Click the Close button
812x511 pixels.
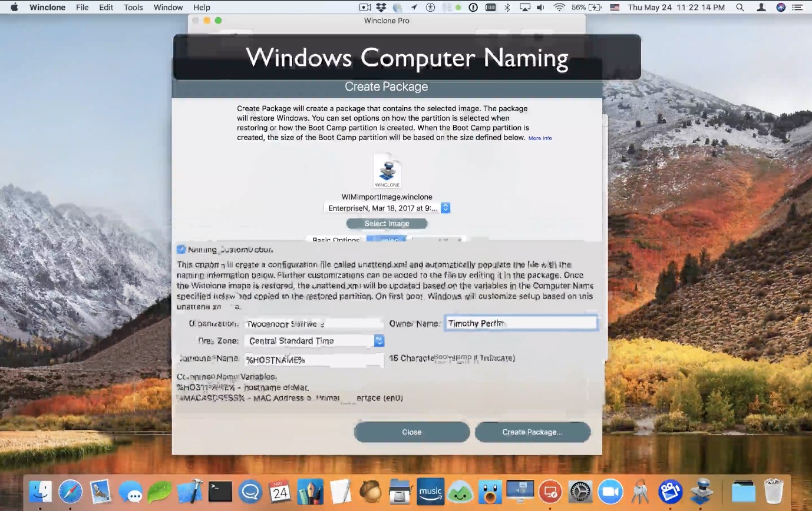pos(412,432)
